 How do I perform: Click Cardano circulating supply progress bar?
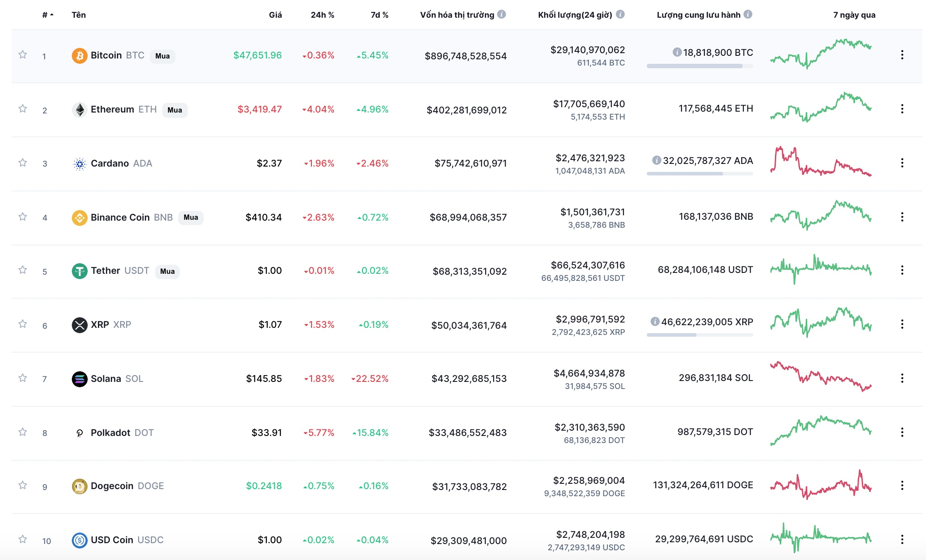(700, 174)
